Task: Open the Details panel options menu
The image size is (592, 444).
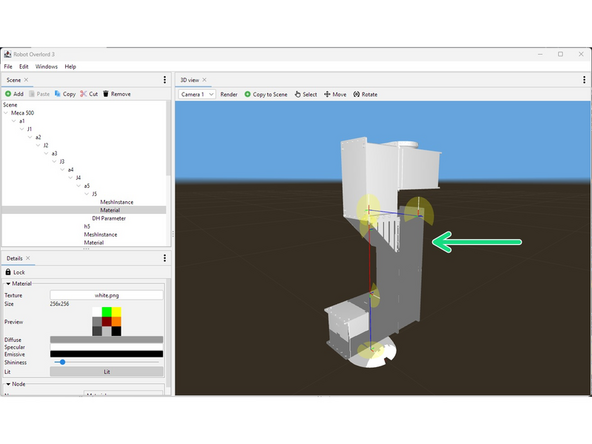Action: [x=165, y=258]
